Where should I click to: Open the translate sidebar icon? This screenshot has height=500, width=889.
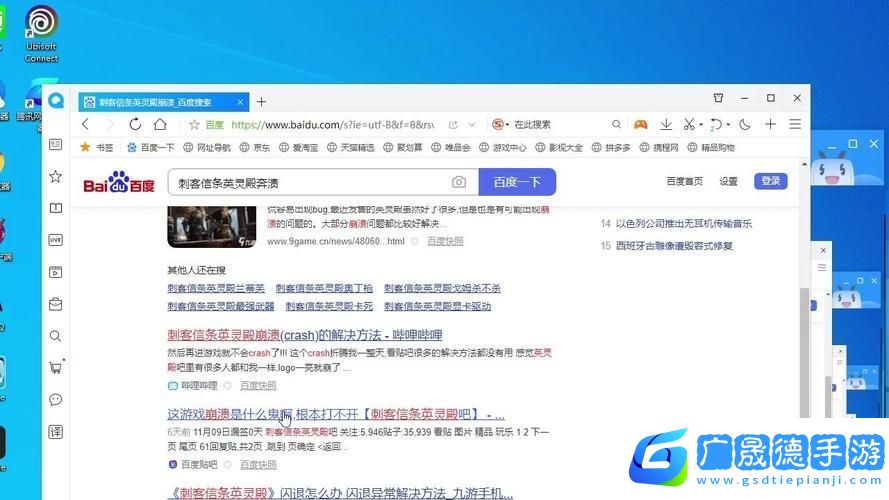pyautogui.click(x=56, y=432)
